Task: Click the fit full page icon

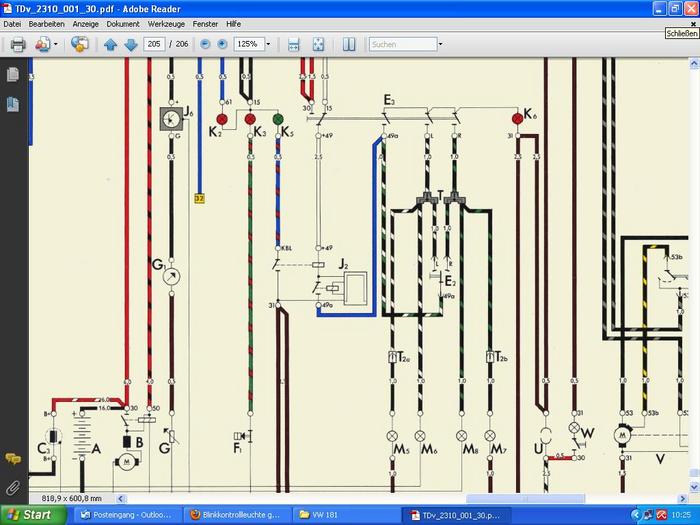Action: pos(318,44)
